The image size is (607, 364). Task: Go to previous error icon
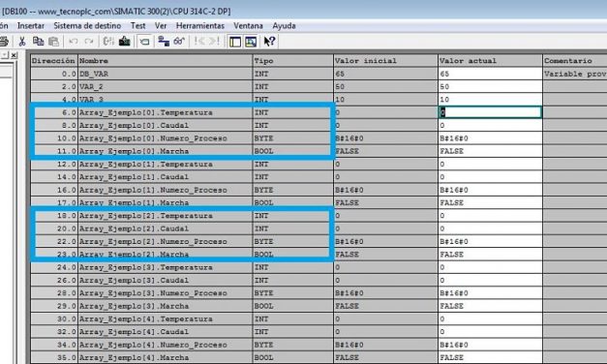point(199,41)
